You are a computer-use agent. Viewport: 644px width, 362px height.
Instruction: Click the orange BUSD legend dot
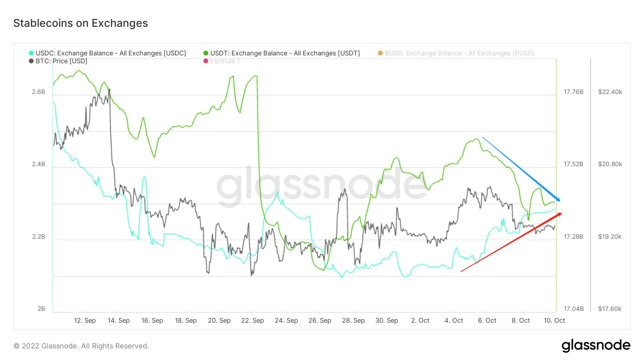pyautogui.click(x=380, y=53)
